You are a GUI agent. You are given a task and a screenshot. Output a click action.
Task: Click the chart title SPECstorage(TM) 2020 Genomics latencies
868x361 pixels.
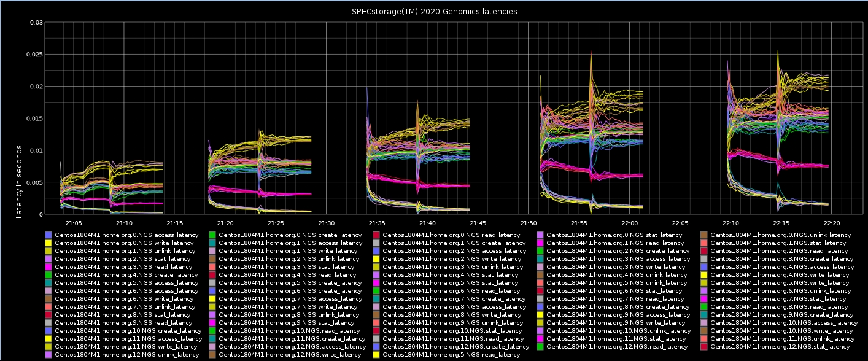tap(434, 12)
